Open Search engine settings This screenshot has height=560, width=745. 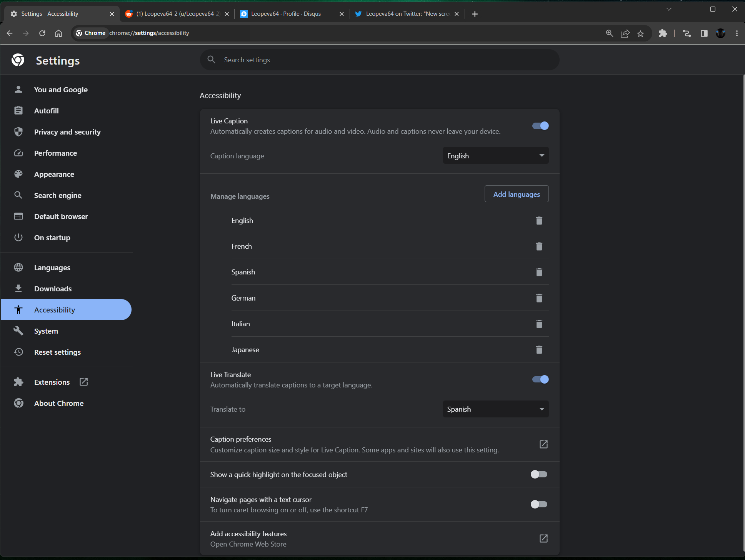click(x=57, y=195)
